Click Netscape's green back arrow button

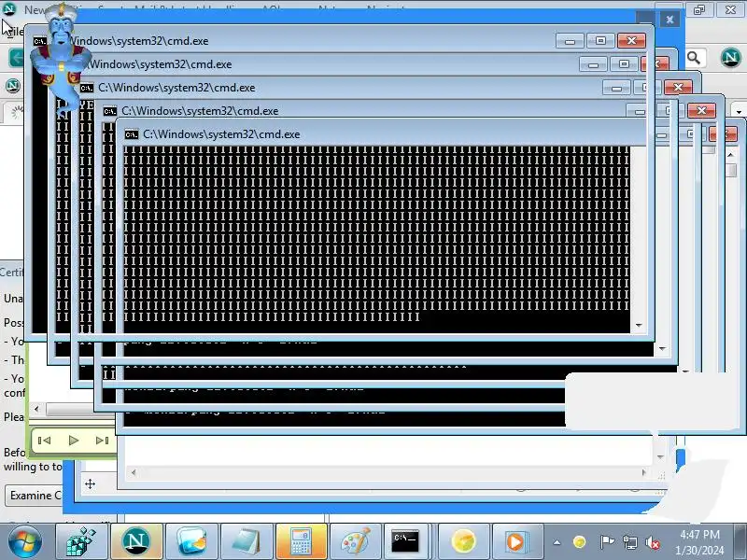16,58
